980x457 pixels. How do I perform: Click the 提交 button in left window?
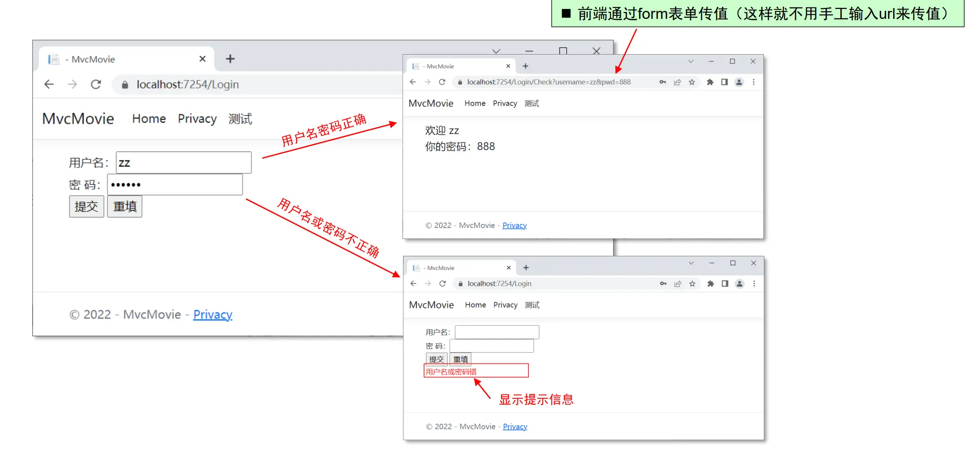click(x=86, y=206)
